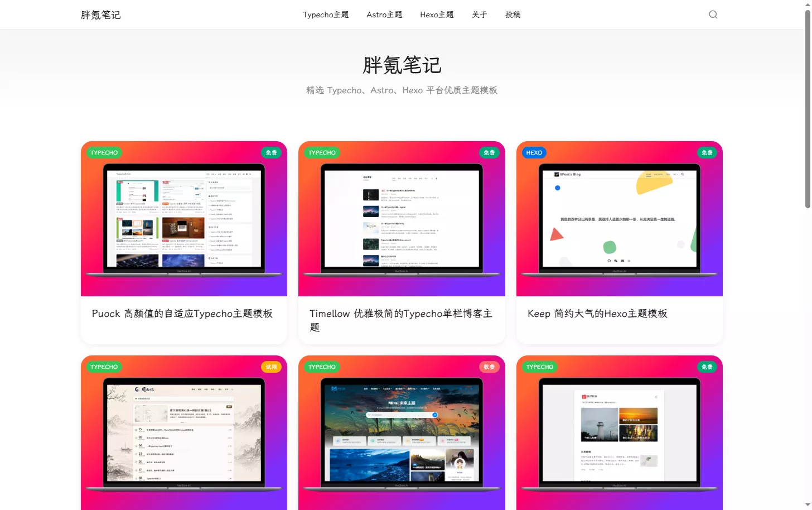Open the Timellow 优雅极简 theme title
Screen dimensions: 812x510
(x=401, y=320)
